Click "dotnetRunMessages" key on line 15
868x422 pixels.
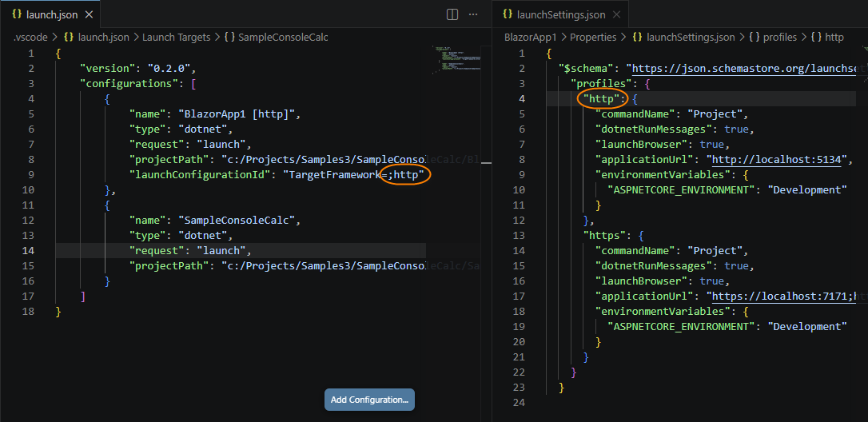tap(653, 266)
